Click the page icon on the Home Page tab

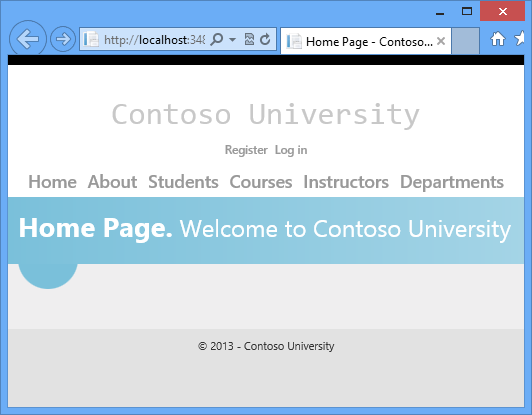coord(294,41)
